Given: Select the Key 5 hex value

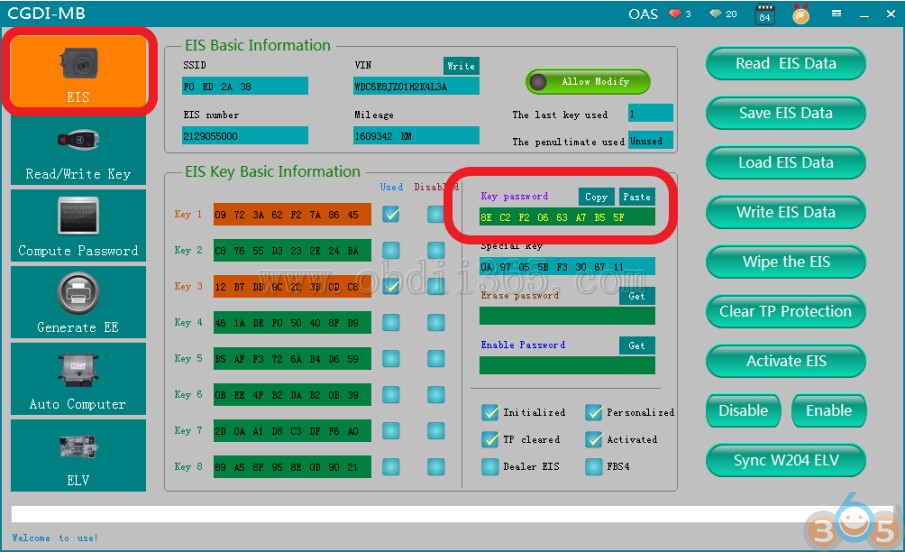Looking at the screenshot, I should point(292,359).
